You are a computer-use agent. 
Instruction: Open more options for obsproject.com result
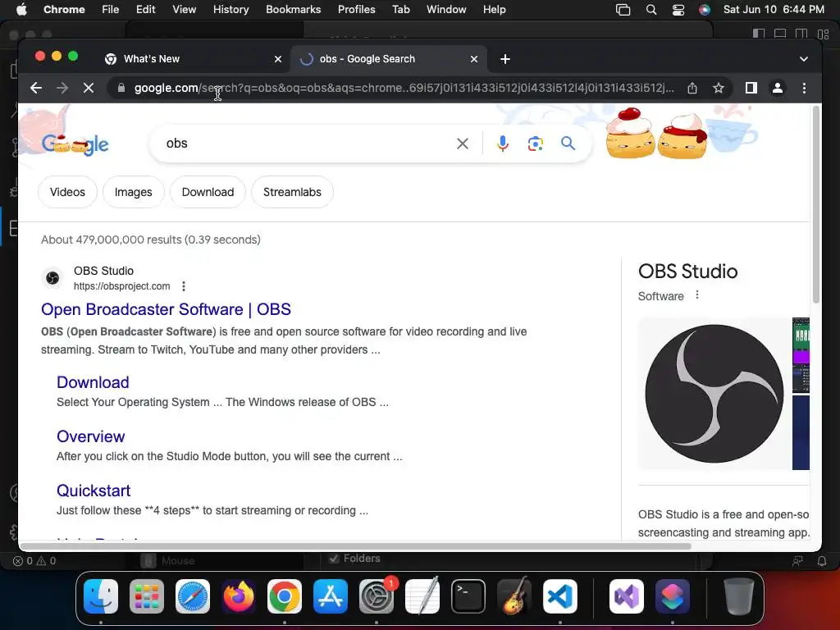click(x=184, y=286)
